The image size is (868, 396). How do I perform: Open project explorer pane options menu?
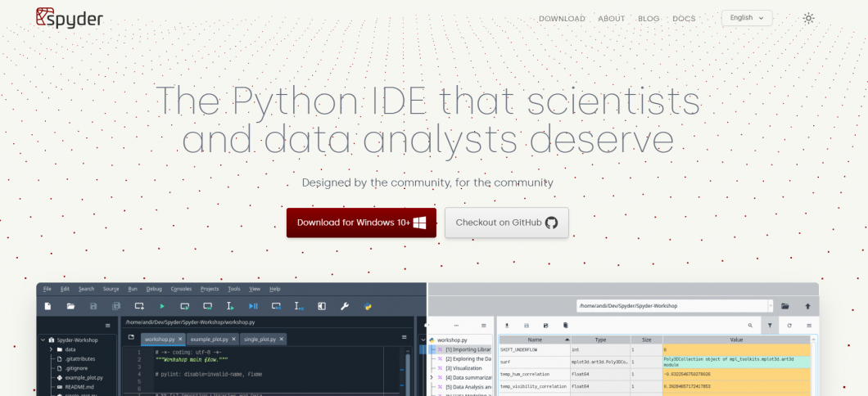click(x=108, y=326)
